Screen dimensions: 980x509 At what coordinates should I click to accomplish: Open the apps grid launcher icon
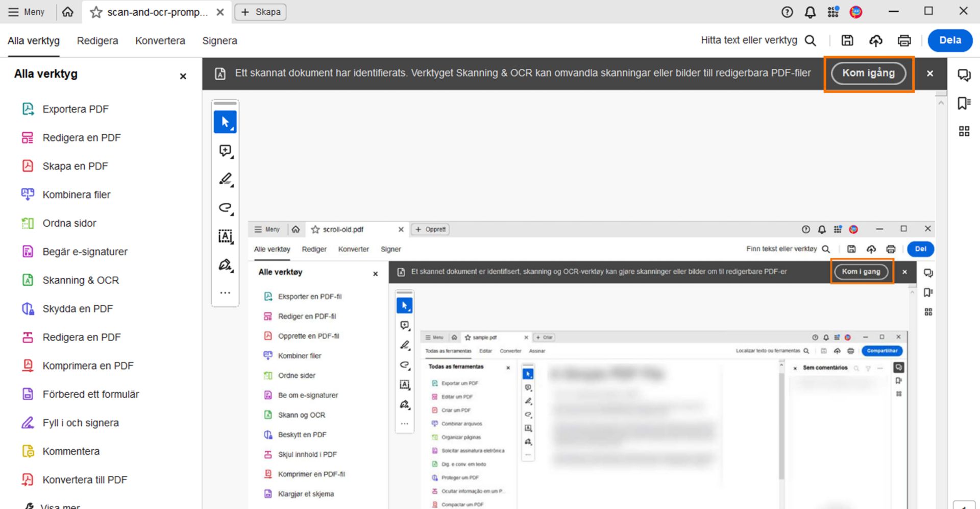pyautogui.click(x=833, y=12)
